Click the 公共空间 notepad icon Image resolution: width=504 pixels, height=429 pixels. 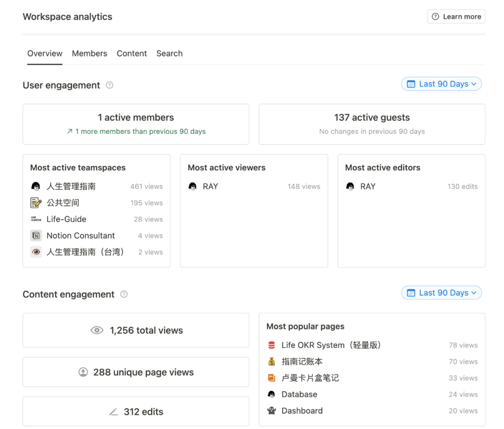point(36,202)
